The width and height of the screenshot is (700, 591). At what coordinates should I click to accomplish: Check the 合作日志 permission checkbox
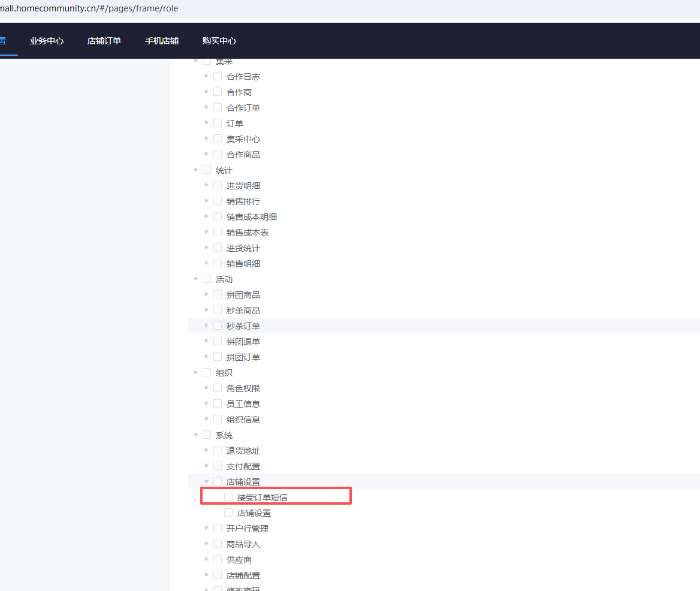pyautogui.click(x=218, y=76)
